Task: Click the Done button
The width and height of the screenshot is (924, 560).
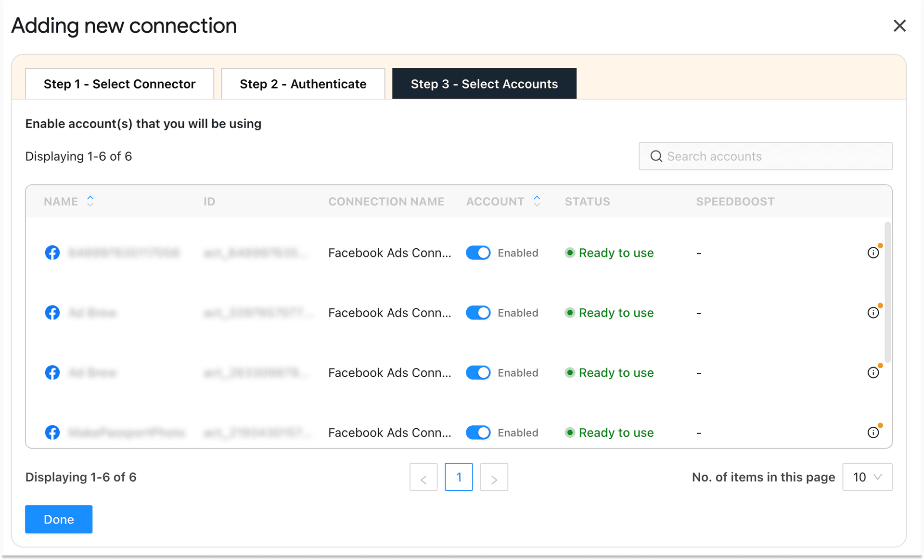Action: coord(58,519)
